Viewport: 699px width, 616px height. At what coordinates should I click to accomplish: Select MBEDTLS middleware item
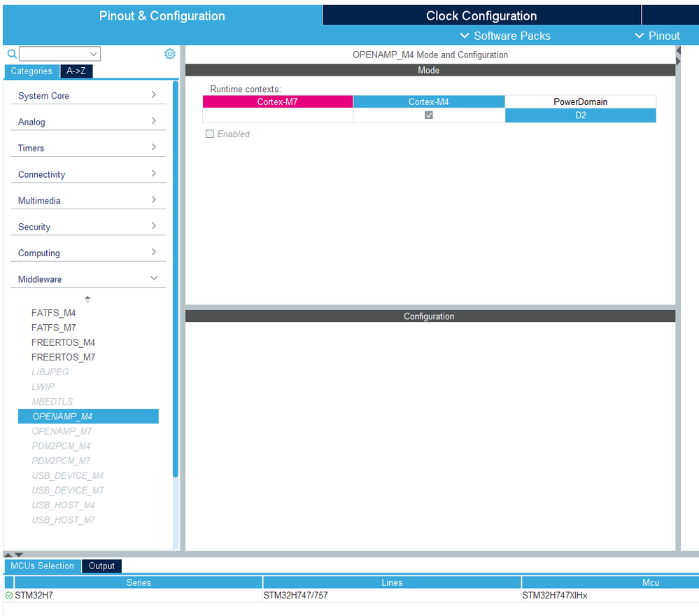pos(52,401)
